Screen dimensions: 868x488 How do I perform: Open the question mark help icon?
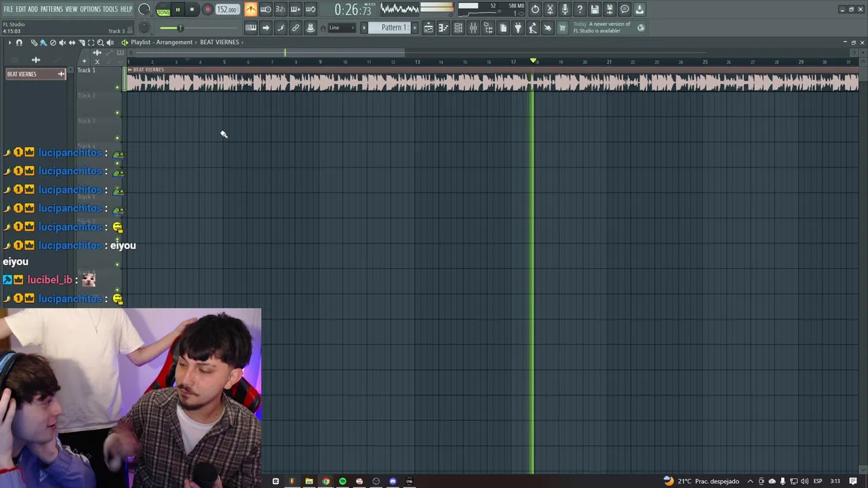(x=580, y=9)
